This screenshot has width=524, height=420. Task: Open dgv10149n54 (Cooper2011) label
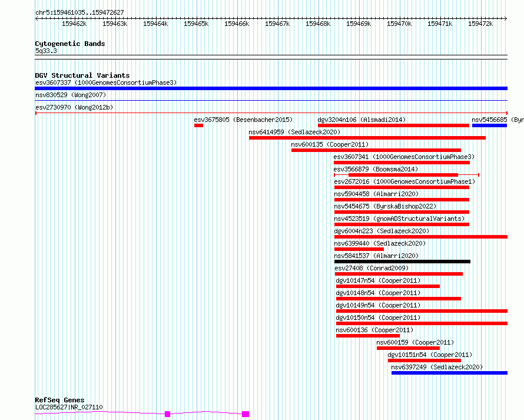click(379, 305)
